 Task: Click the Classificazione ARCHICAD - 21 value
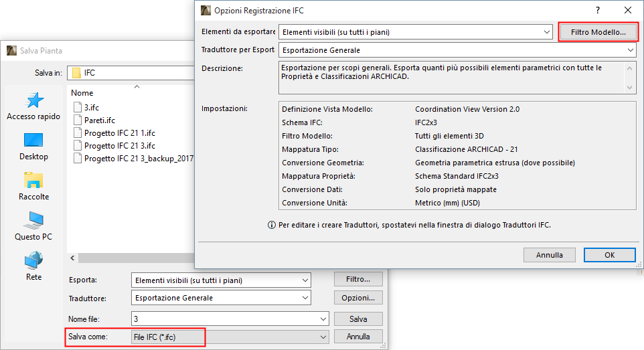point(466,149)
